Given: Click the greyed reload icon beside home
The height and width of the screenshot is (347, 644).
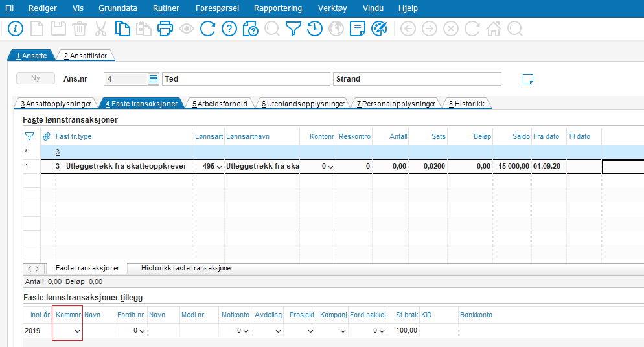Looking at the screenshot, I should point(472,29).
